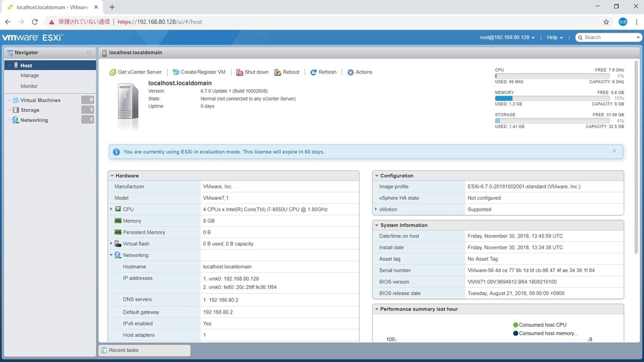Viewport: 644px width, 362px height.
Task: Open Storage in Navigator
Action: [x=30, y=110]
